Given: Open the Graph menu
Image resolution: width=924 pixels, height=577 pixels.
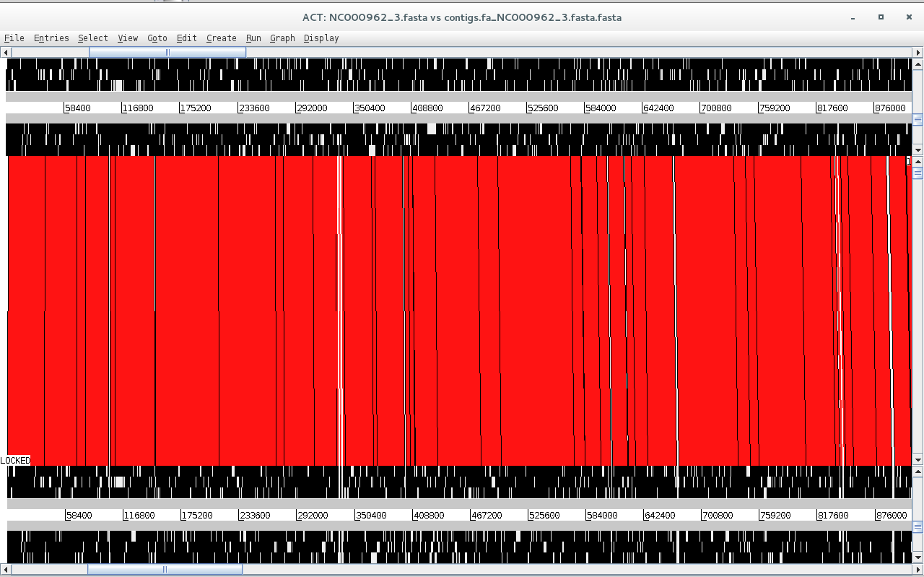Looking at the screenshot, I should click(x=282, y=38).
